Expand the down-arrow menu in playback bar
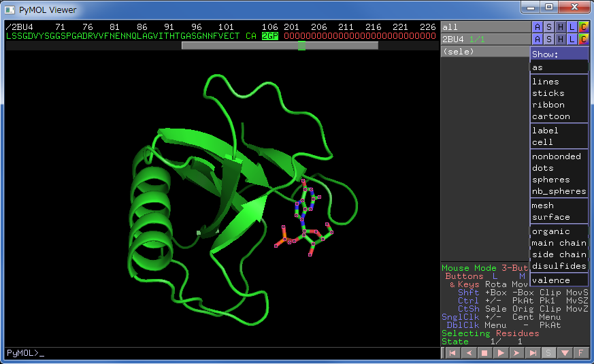594x364 pixels. click(x=565, y=353)
